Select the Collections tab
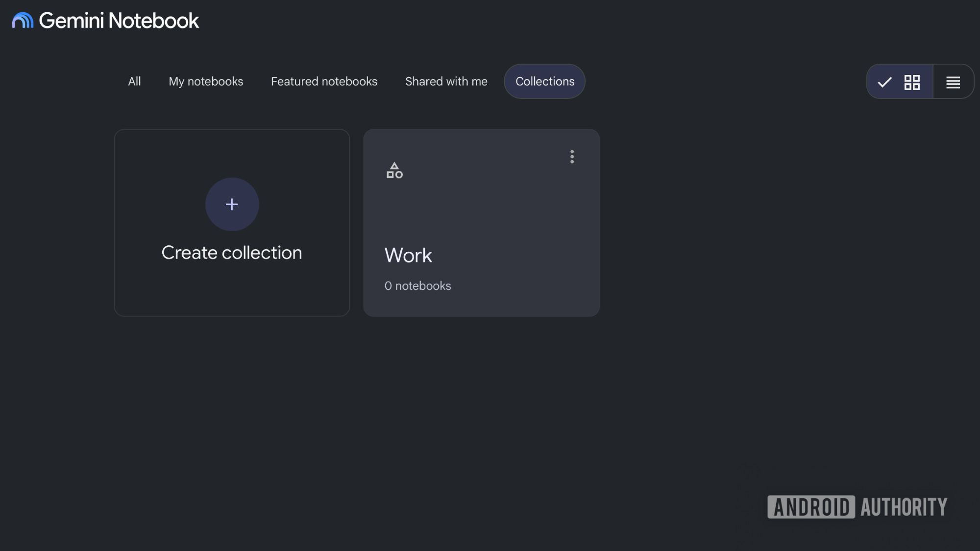The height and width of the screenshot is (551, 980). [544, 81]
